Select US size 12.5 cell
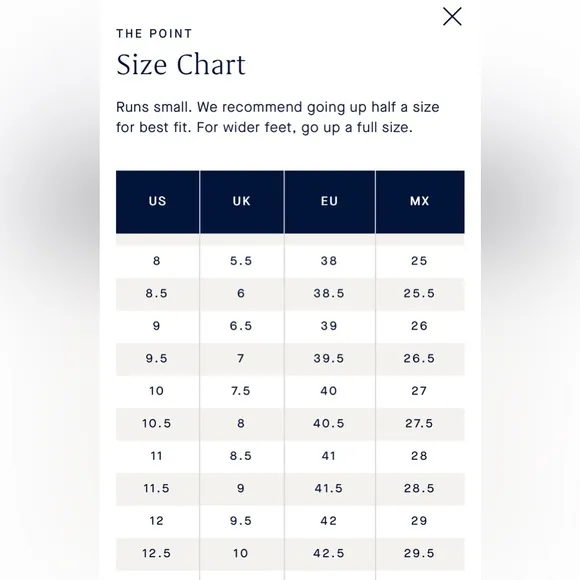The image size is (580, 580). (158, 553)
